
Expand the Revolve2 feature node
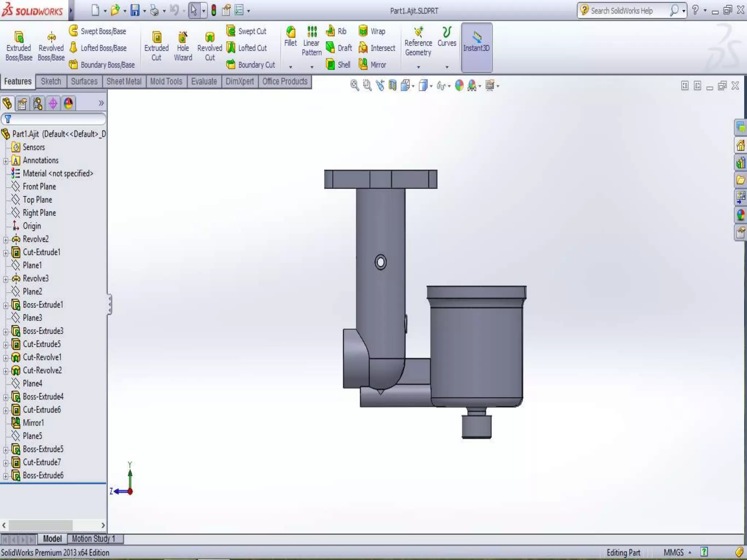(x=6, y=240)
